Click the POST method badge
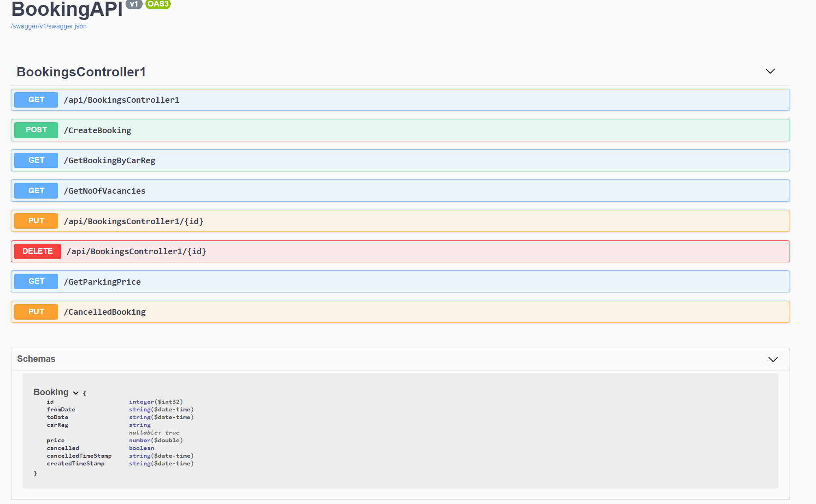 36,130
